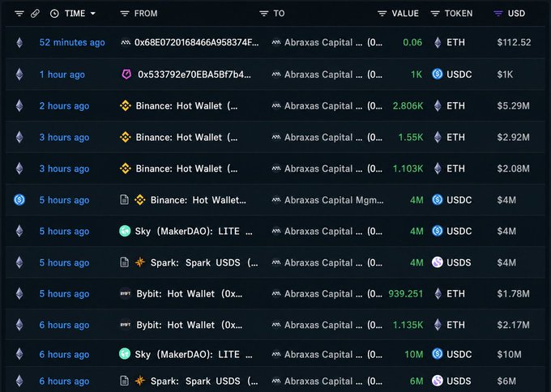Click the USD amount $5.29M

tap(514, 106)
